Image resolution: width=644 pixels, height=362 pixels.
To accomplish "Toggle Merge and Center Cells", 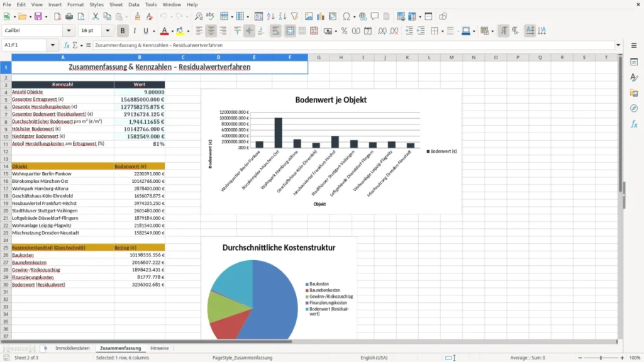I will [x=290, y=31].
